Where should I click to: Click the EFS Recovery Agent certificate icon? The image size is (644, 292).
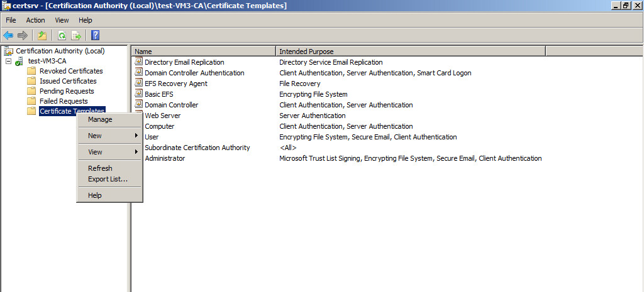138,84
